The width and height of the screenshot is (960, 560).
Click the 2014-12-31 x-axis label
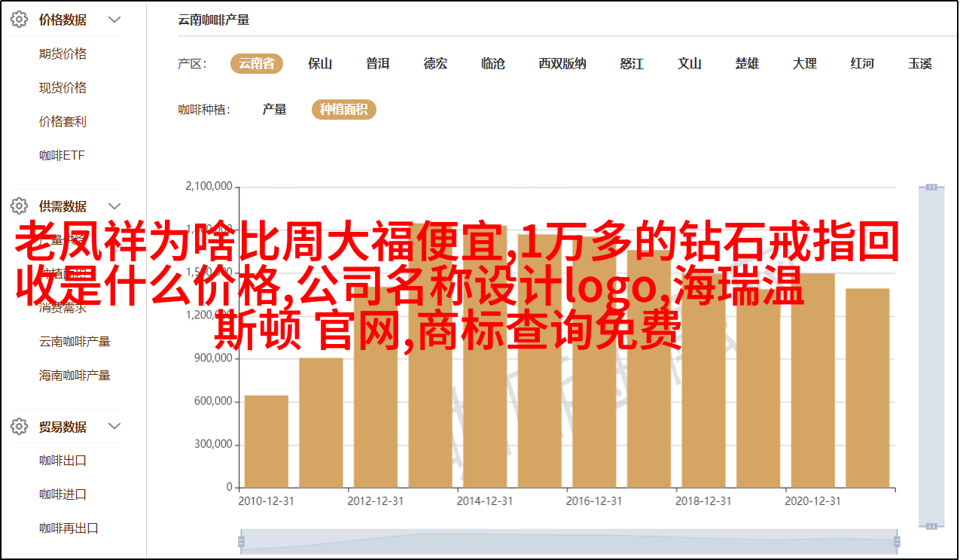(485, 501)
